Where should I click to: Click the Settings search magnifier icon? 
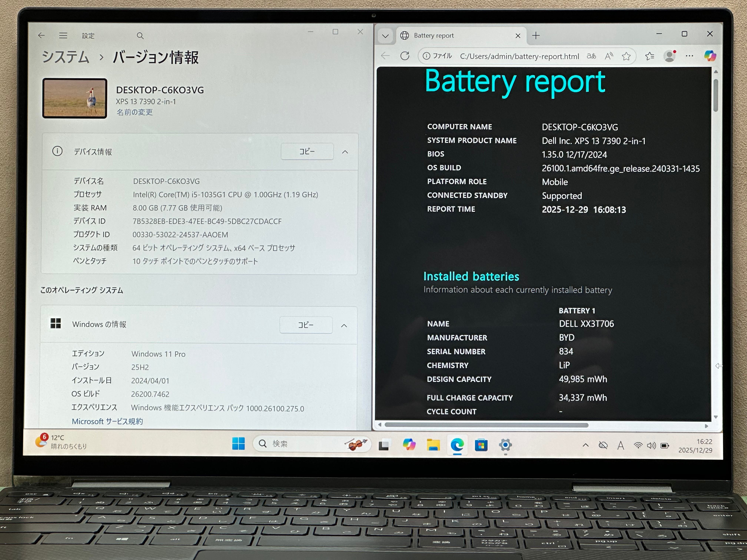(140, 36)
